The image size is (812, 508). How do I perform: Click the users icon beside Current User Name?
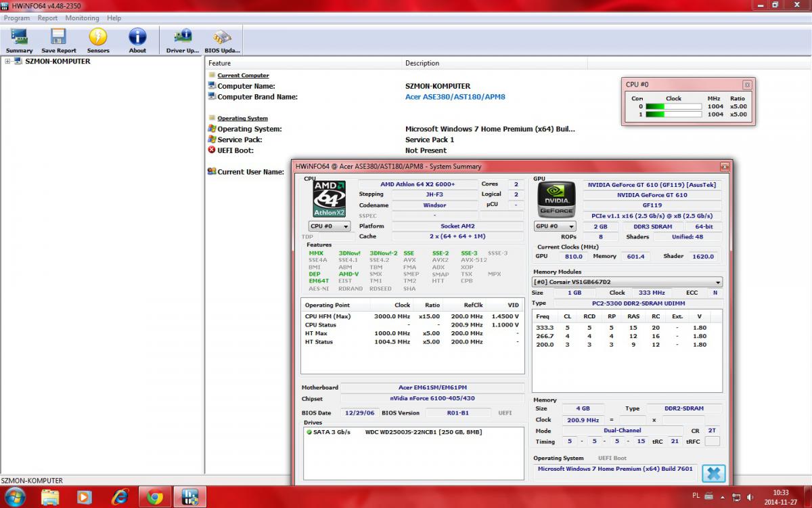coord(212,171)
